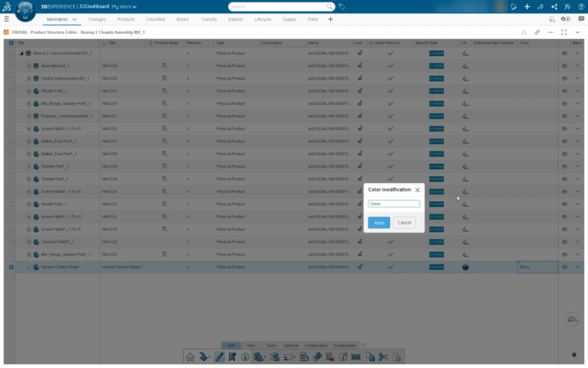The image size is (588, 368).
Task: Click the round assistant icon at right edge
Action: [572, 320]
